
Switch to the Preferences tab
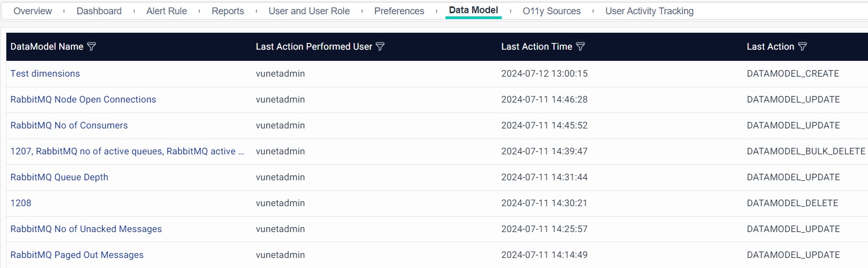[x=399, y=11]
